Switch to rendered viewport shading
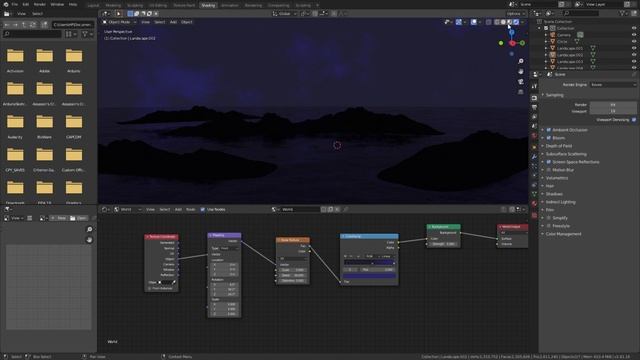The width and height of the screenshot is (640, 360). click(516, 22)
